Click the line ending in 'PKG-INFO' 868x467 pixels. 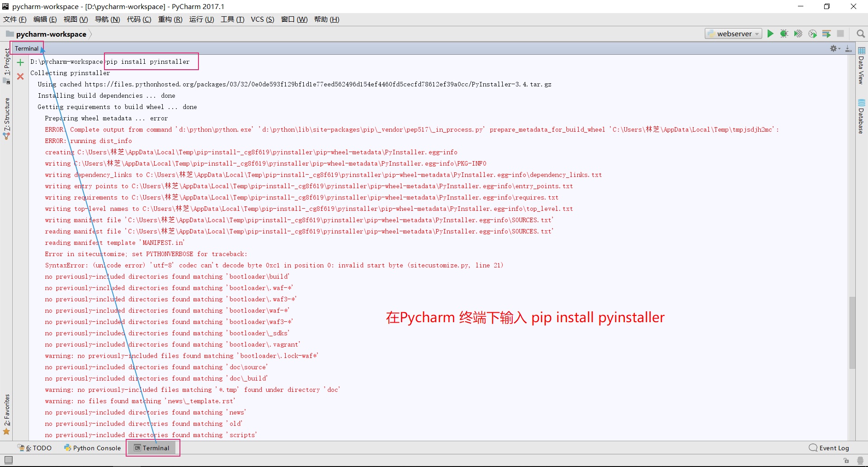tap(265, 163)
